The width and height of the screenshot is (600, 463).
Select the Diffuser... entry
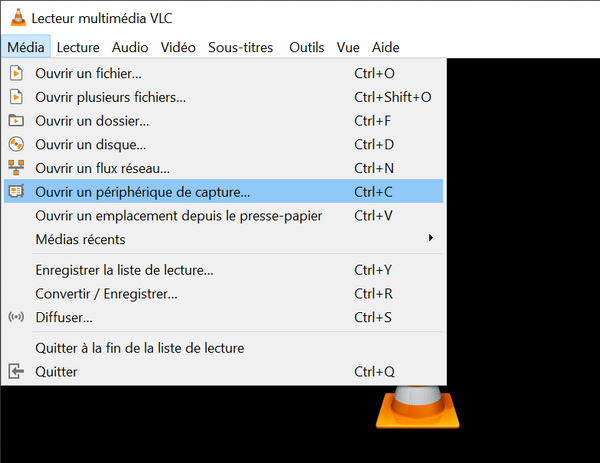tap(223, 317)
